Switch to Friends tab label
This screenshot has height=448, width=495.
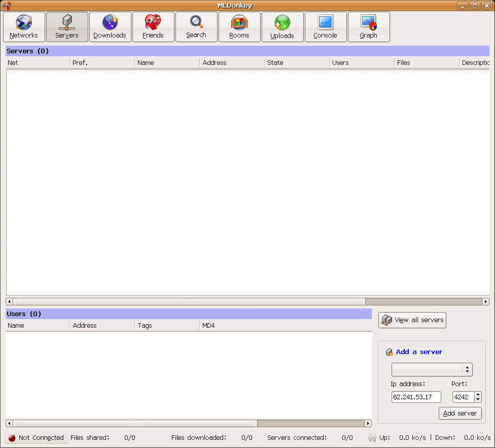[x=153, y=36]
